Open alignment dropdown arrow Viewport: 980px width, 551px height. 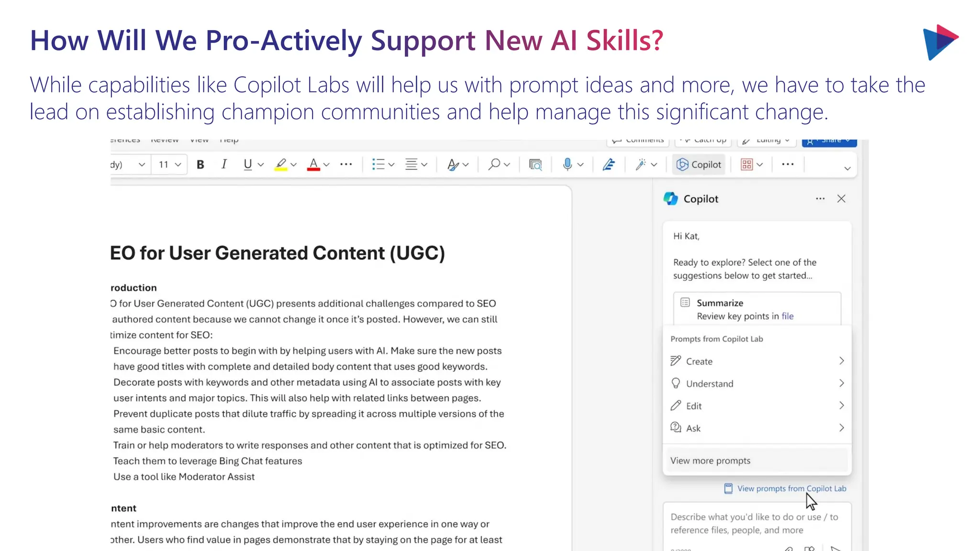point(424,165)
